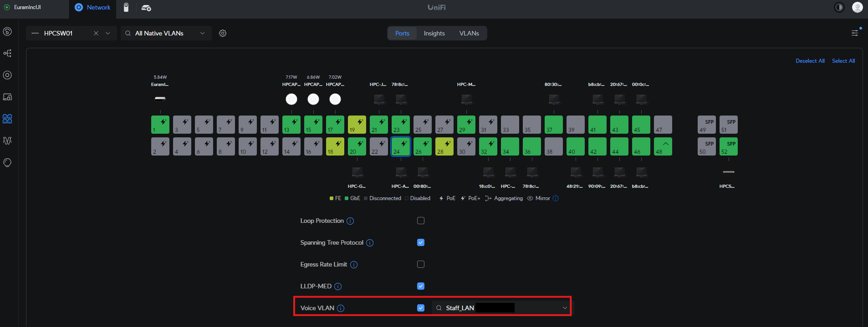Click the switch device icon above port 1
The width and height of the screenshot is (868, 327).
(160, 98)
